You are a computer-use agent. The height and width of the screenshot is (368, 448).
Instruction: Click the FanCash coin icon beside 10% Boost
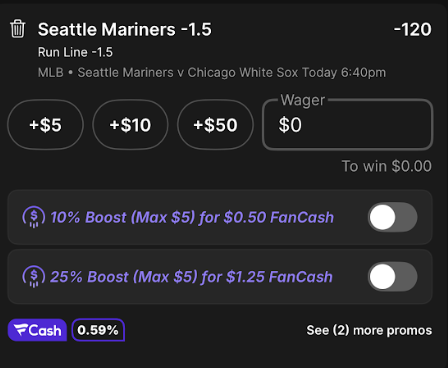click(x=34, y=217)
